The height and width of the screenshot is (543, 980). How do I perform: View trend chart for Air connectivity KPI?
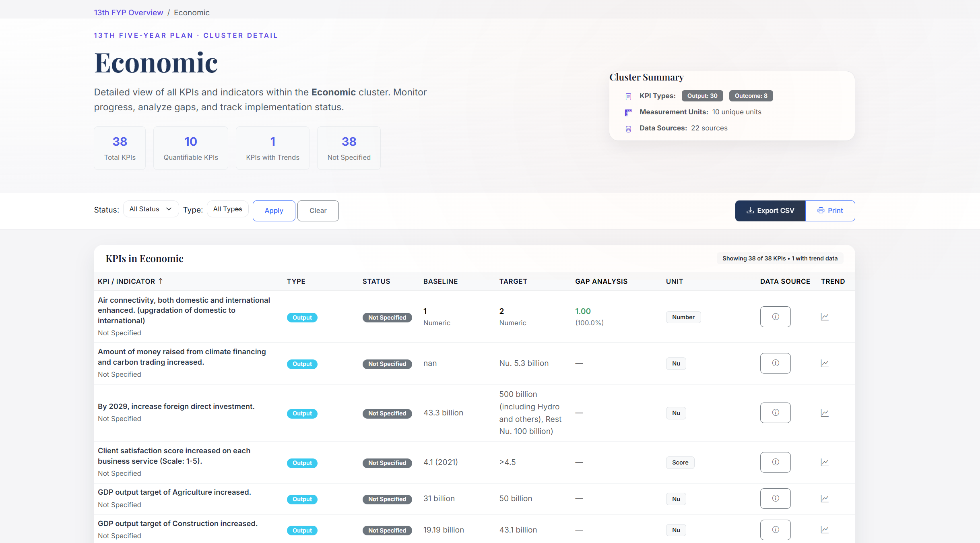pos(825,317)
